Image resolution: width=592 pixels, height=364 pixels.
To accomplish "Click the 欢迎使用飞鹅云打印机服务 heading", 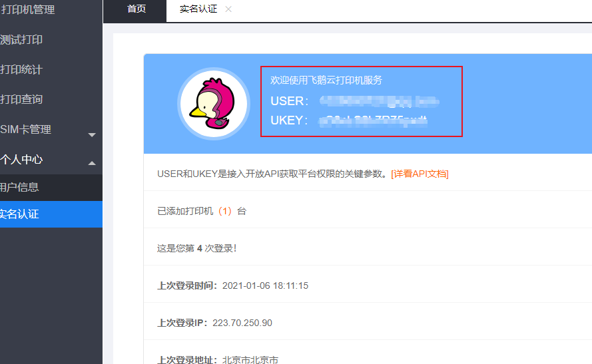I will point(326,80).
